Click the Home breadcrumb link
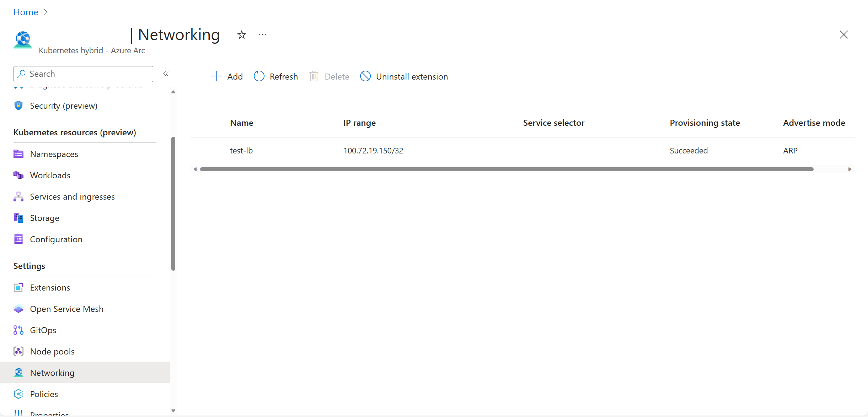 (x=26, y=12)
